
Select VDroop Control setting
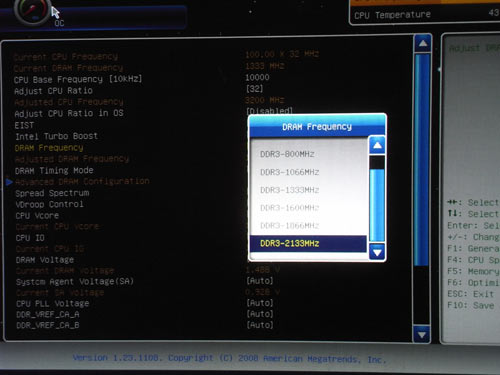[x=49, y=204]
